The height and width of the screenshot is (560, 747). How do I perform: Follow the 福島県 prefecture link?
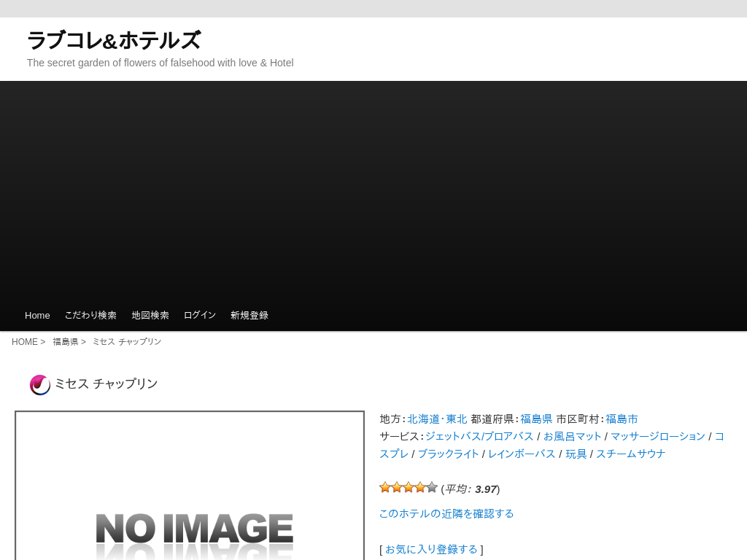pos(536,419)
